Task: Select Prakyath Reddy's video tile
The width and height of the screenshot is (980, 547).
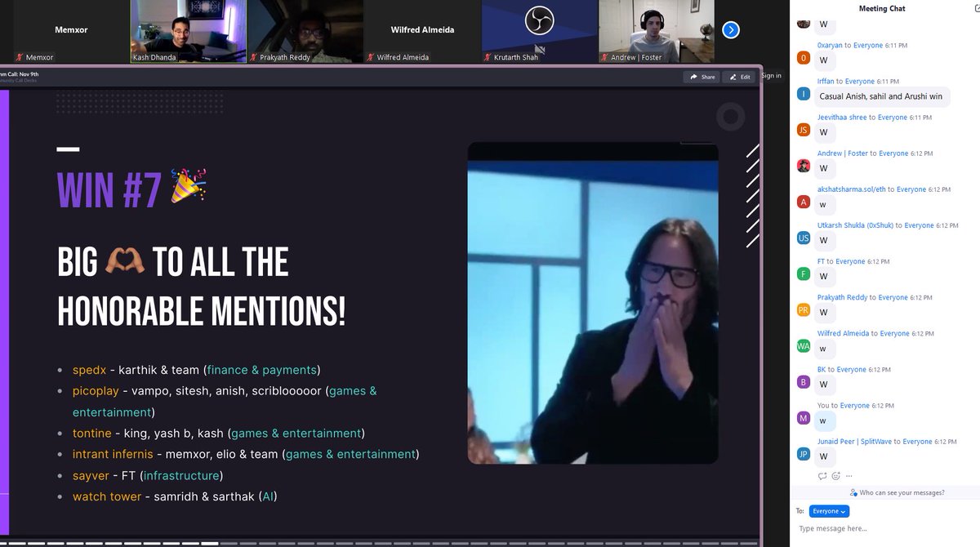Action: point(305,31)
